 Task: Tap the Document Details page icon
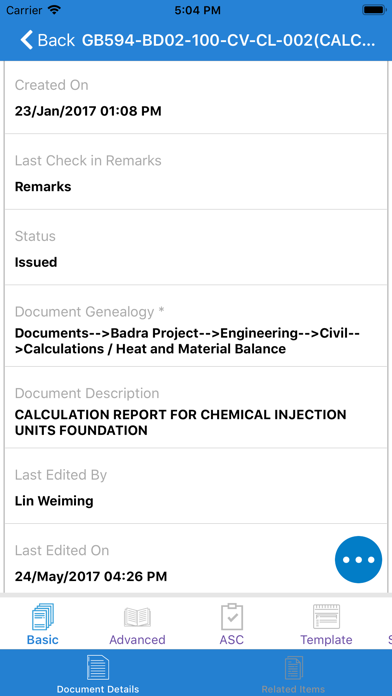(98, 668)
